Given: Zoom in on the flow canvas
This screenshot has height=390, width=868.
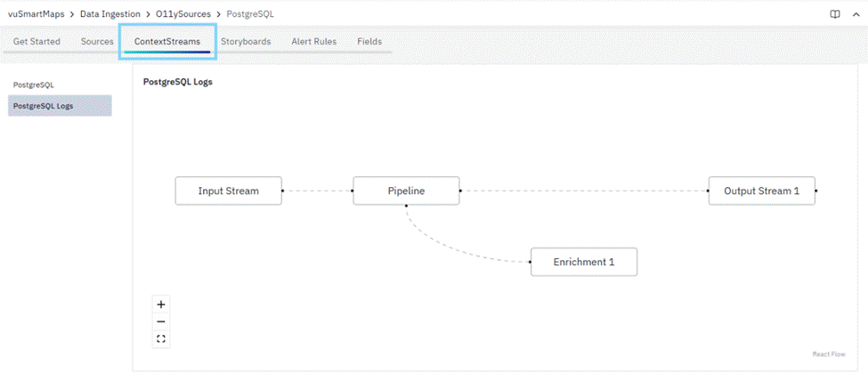Looking at the screenshot, I should [x=161, y=305].
